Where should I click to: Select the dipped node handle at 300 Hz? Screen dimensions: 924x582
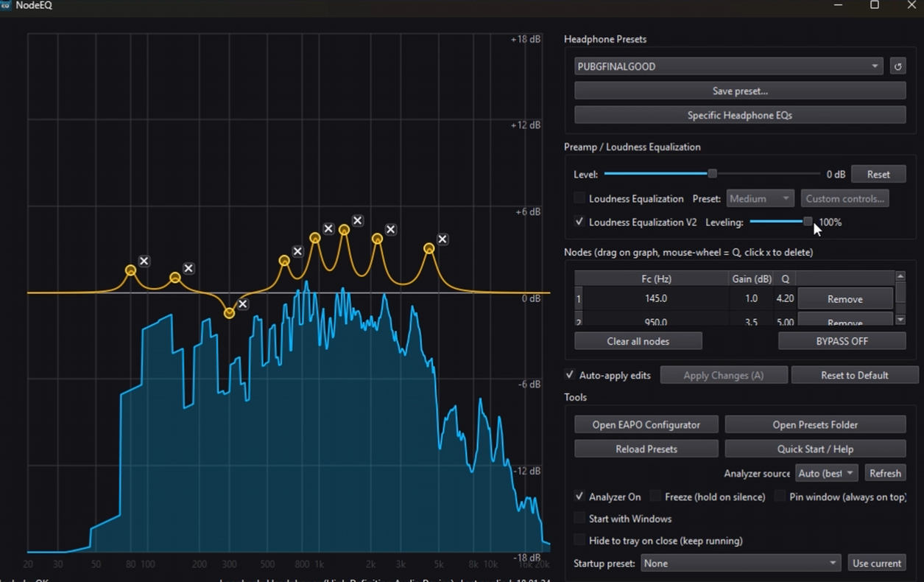[229, 313]
